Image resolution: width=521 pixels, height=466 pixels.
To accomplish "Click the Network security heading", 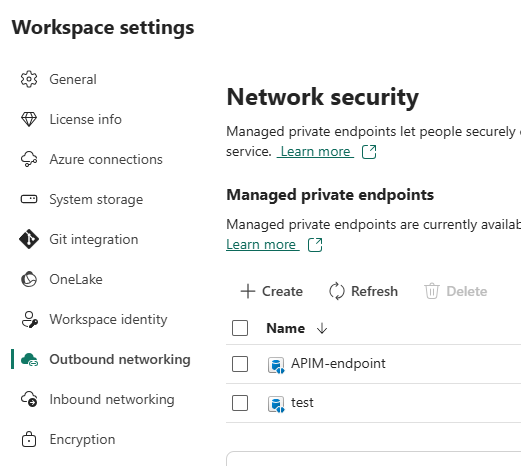I will pos(322,97).
